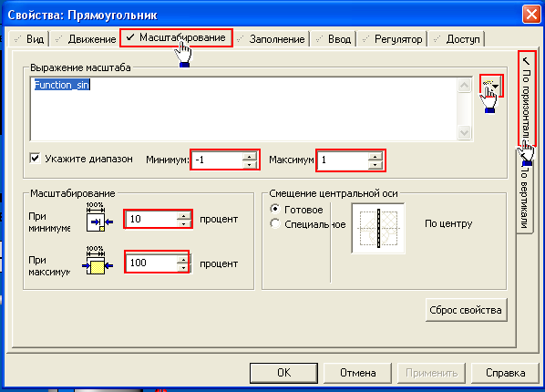
Task: Click the При минимуме percent field
Action: (151, 219)
